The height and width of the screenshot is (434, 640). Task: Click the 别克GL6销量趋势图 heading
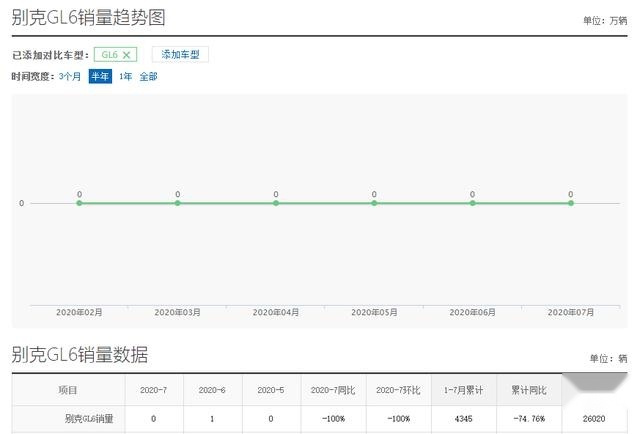pos(88,18)
